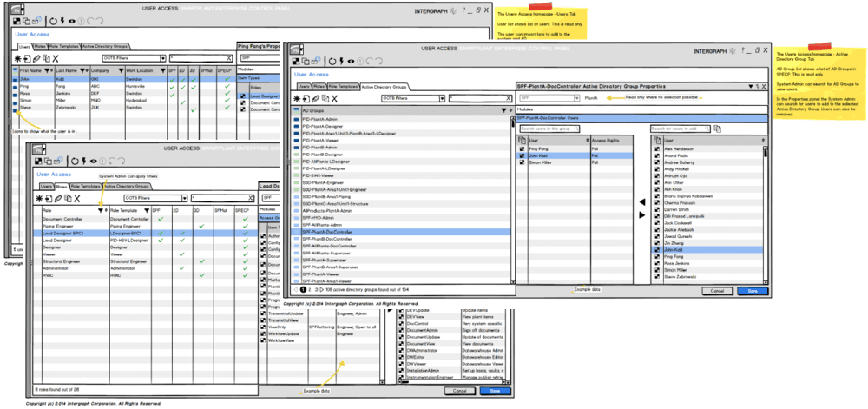Click Save in AD Group Properties panel
This screenshot has width=868, height=409.
(752, 291)
